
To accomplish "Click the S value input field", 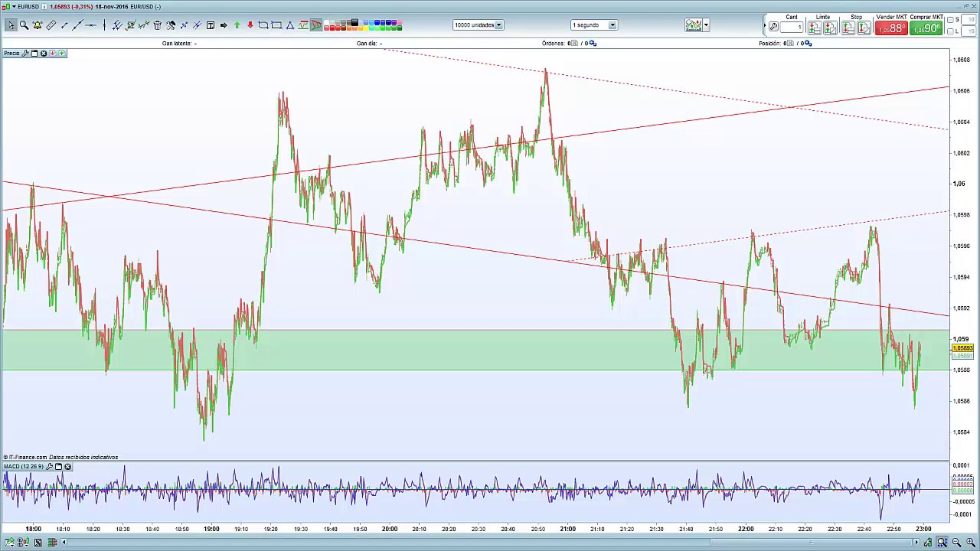I will [969, 20].
